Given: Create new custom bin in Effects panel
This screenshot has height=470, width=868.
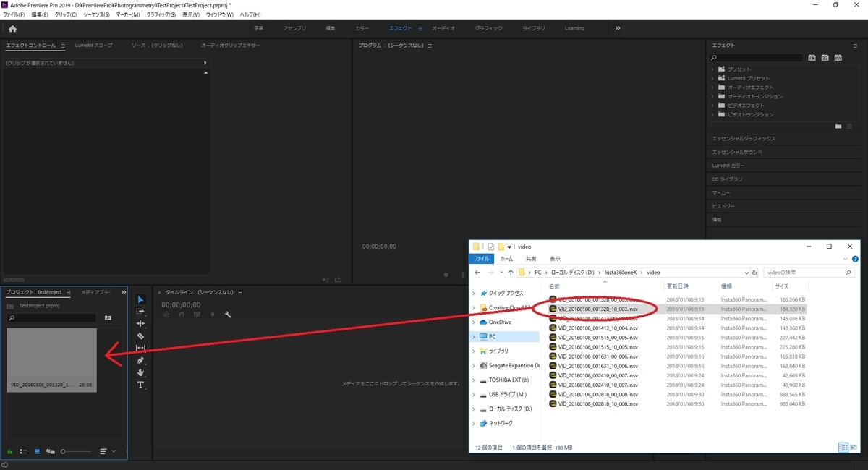Looking at the screenshot, I should [x=838, y=126].
